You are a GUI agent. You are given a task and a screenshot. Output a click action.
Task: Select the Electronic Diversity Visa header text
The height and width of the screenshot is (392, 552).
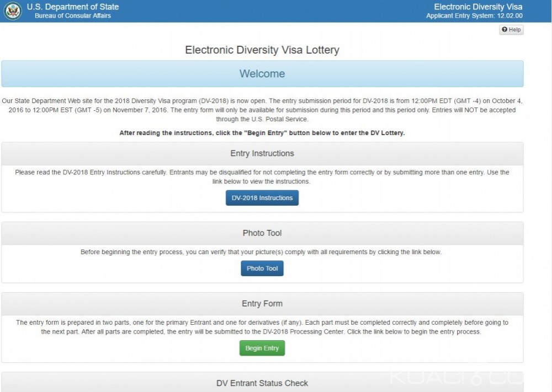477,7
